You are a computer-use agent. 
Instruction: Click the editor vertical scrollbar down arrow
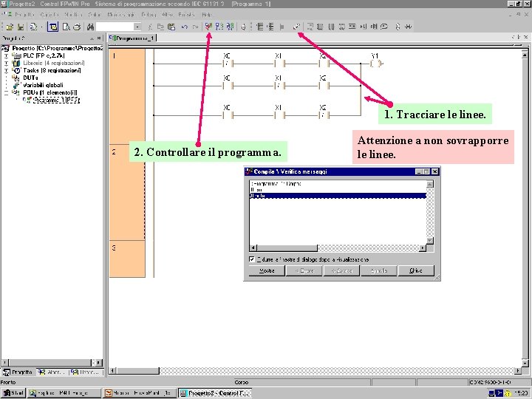525,363
